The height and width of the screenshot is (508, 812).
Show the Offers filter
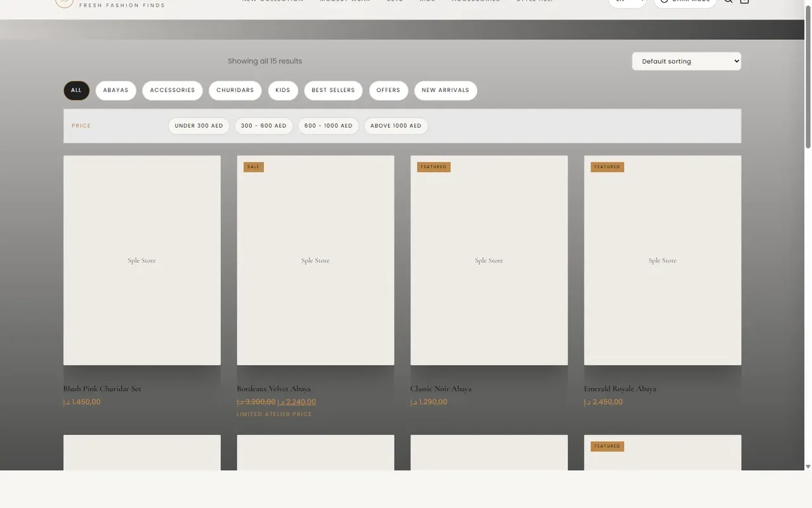coord(388,90)
